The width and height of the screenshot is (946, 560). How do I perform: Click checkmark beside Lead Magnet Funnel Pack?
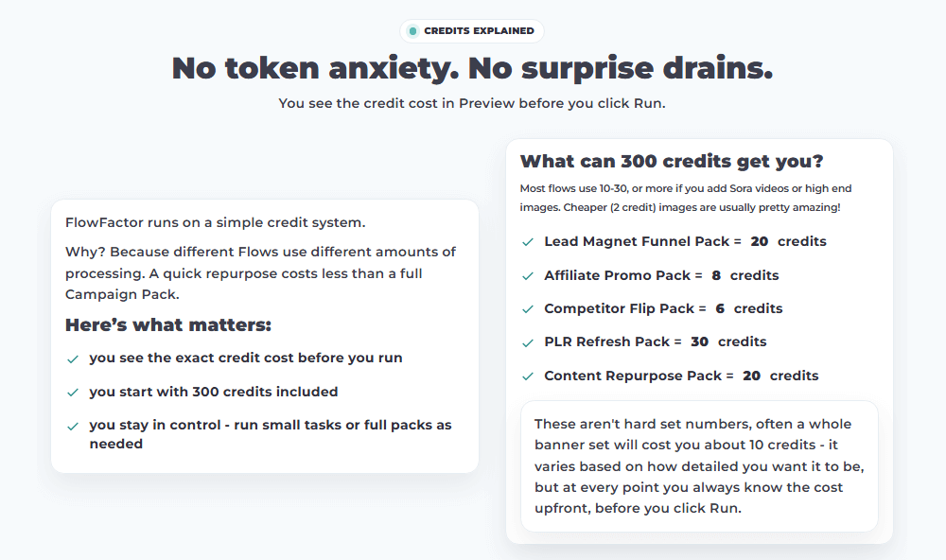click(528, 242)
